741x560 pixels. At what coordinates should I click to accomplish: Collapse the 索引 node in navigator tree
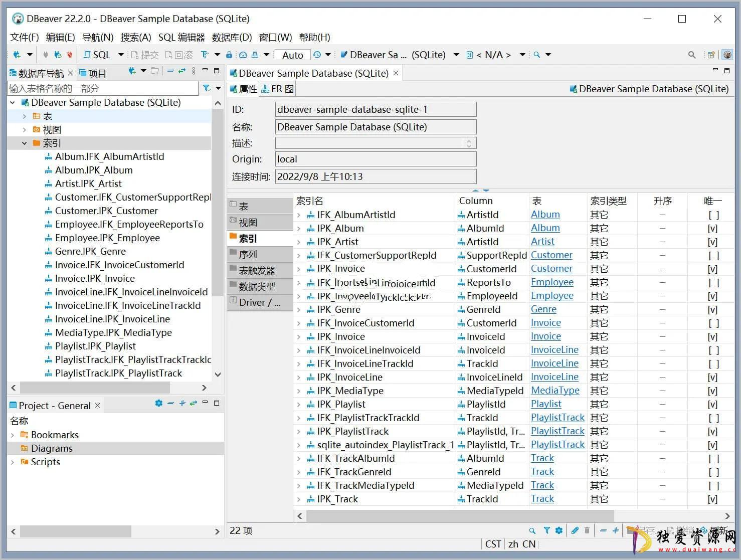24,143
